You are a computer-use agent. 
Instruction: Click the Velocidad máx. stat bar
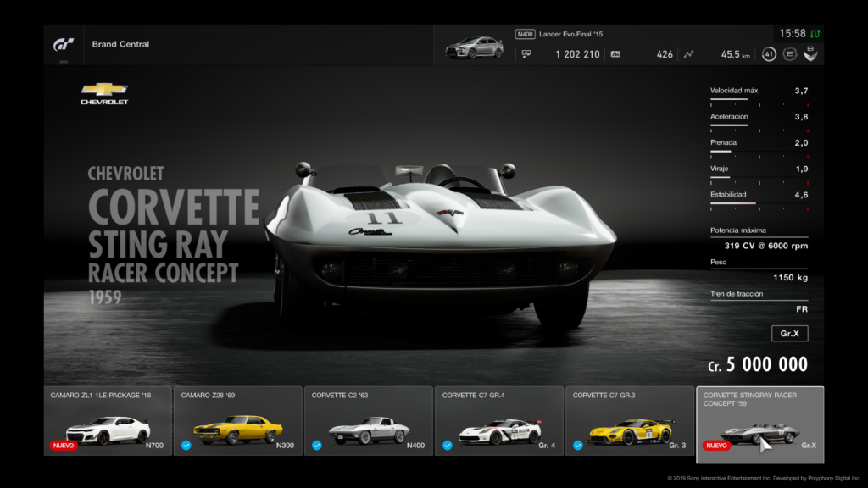[759, 100]
